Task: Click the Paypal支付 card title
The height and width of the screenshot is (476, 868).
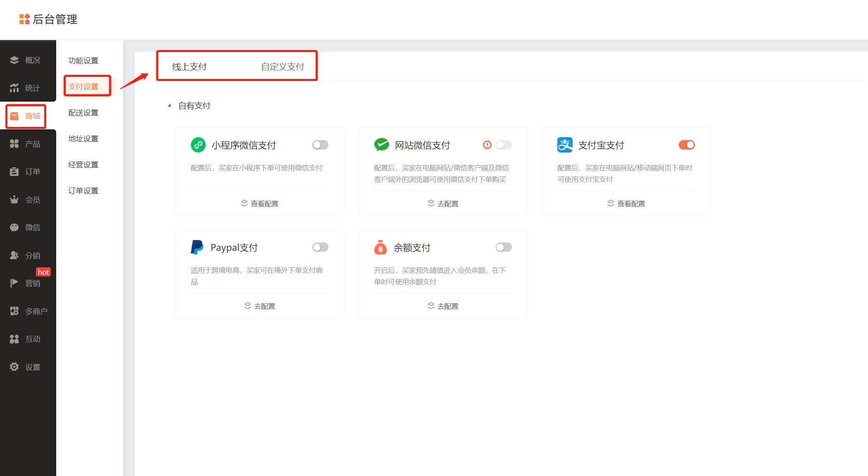Action: tap(234, 248)
